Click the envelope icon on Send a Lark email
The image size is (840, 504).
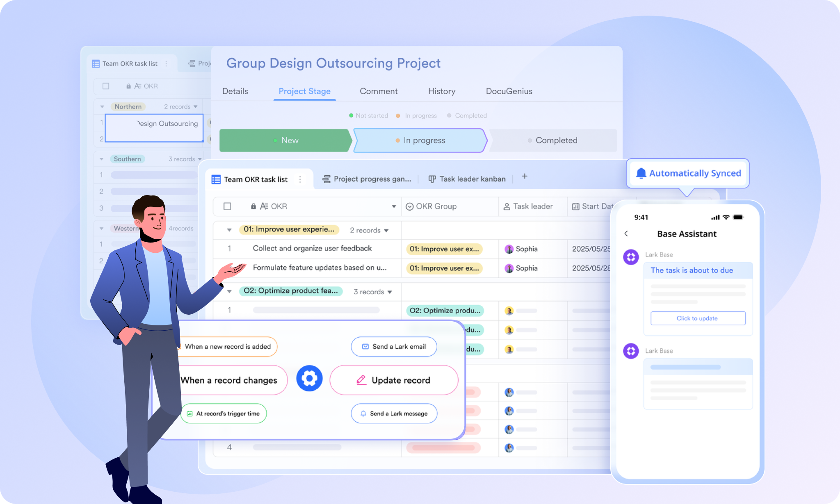click(365, 347)
